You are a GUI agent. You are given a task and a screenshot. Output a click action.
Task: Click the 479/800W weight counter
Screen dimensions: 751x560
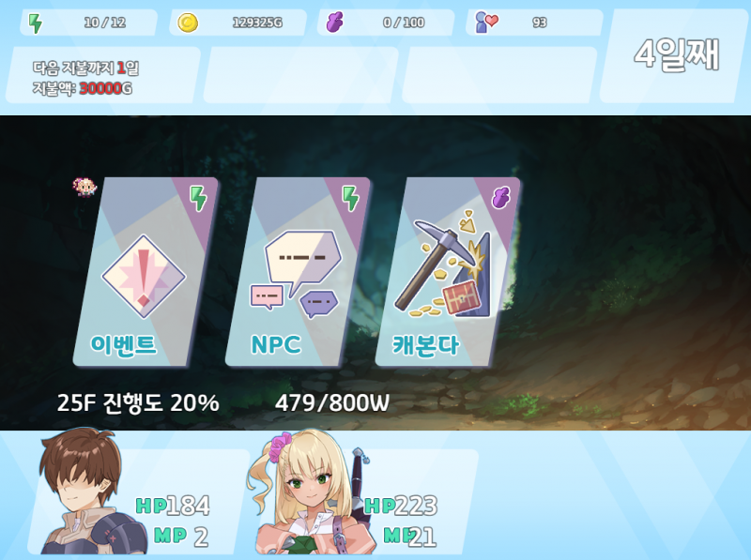tap(332, 403)
